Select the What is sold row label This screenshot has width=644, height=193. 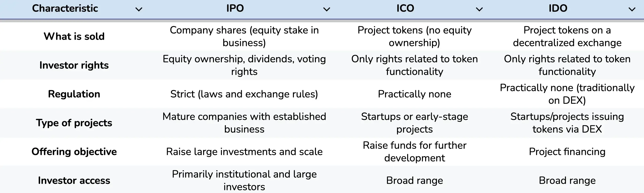(74, 37)
